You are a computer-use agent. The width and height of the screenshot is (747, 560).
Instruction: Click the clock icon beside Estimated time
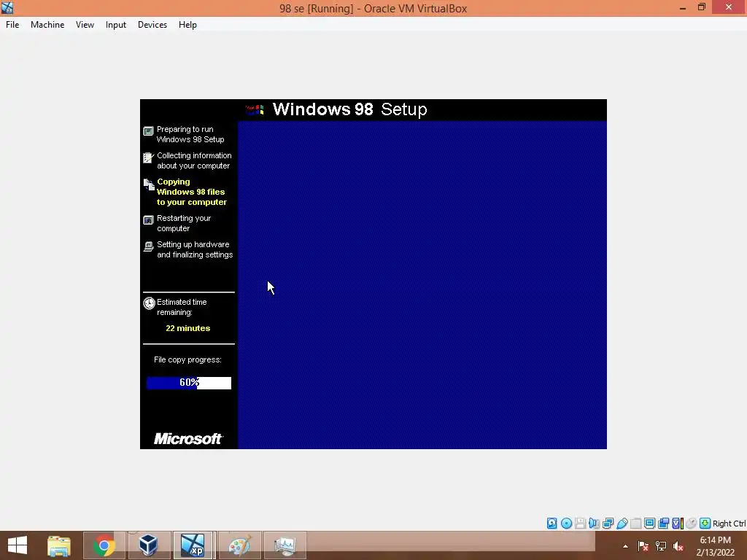click(149, 303)
